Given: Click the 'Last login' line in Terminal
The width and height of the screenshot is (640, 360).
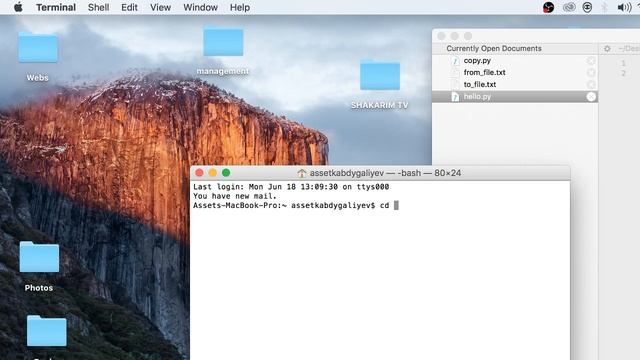Looking at the screenshot, I should 291,187.
